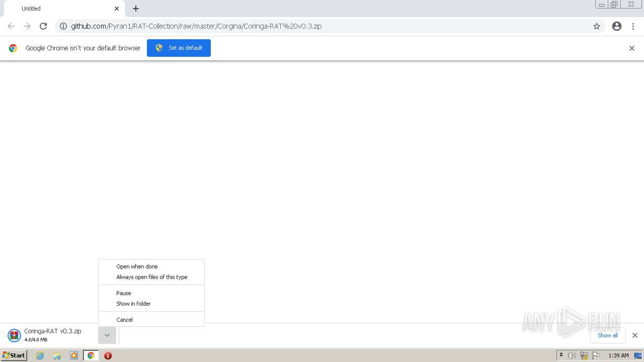Go back to the previous page
Viewport: 644px width, 362px height.
[11, 26]
